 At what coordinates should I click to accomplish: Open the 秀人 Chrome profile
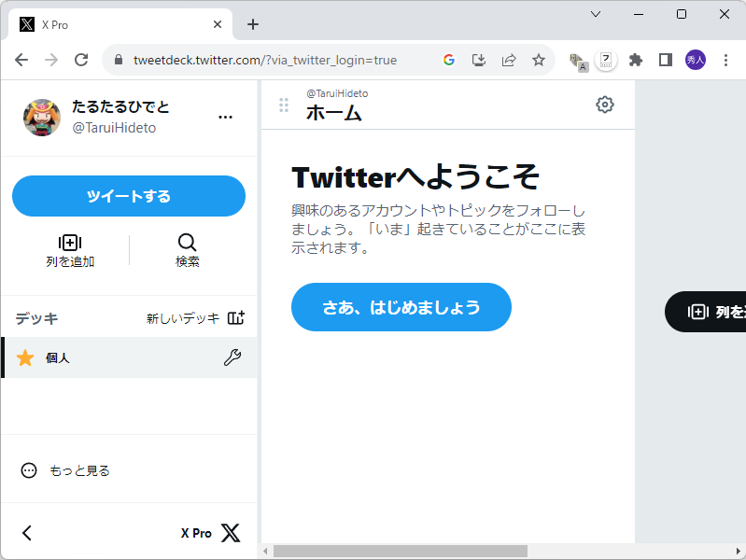(x=695, y=60)
